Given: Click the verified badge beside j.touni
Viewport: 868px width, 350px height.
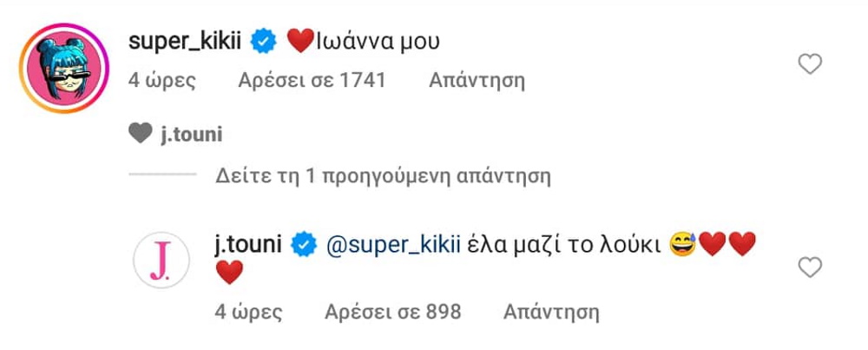Looking at the screenshot, I should click(x=304, y=245).
